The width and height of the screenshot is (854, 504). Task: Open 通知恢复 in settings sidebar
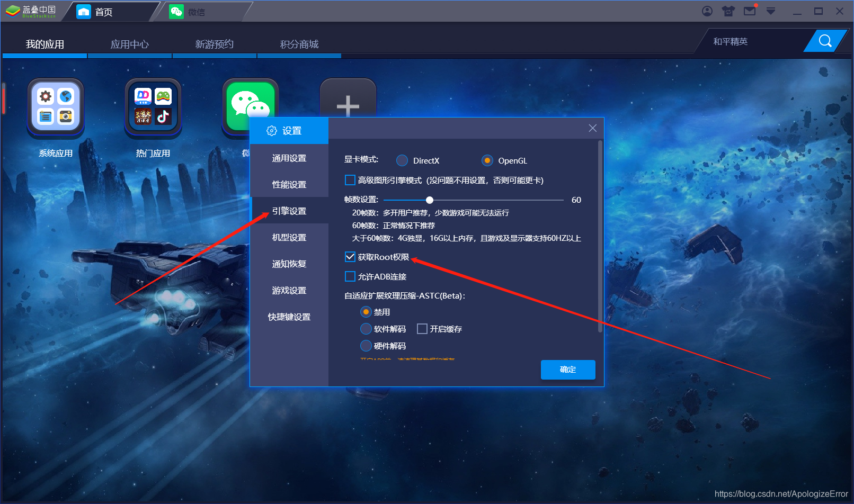click(x=289, y=264)
